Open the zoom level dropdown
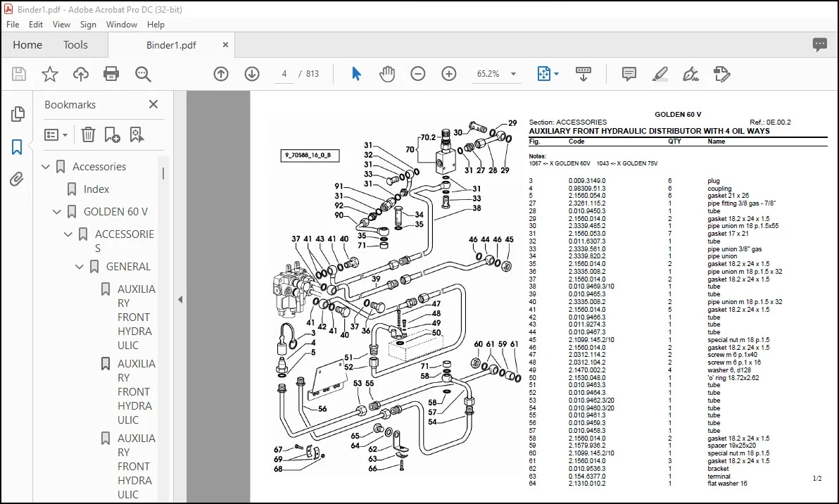The height and width of the screenshot is (504, 839). click(x=513, y=74)
